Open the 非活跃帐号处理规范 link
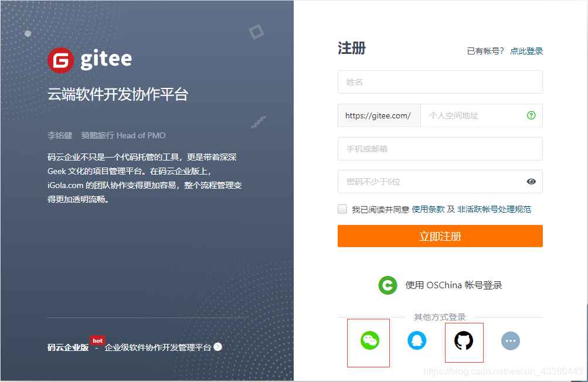The image size is (588, 382). tap(494, 209)
